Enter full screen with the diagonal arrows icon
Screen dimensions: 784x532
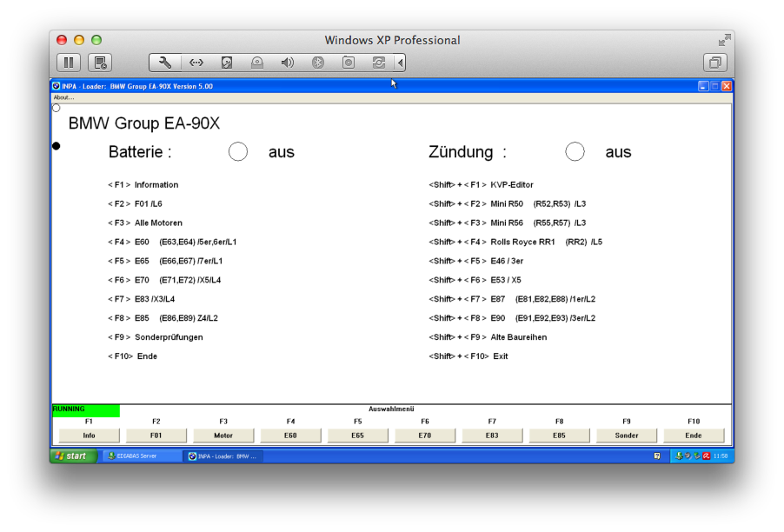coord(725,40)
